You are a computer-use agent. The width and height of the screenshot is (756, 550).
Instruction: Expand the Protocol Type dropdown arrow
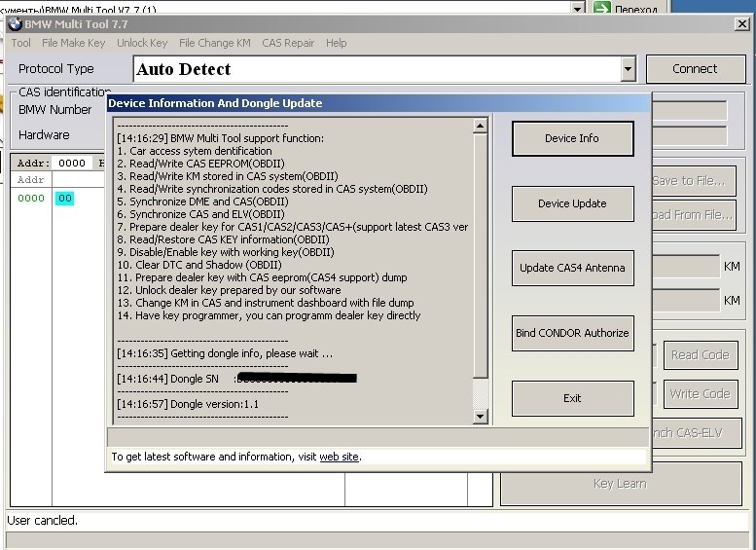tap(628, 69)
